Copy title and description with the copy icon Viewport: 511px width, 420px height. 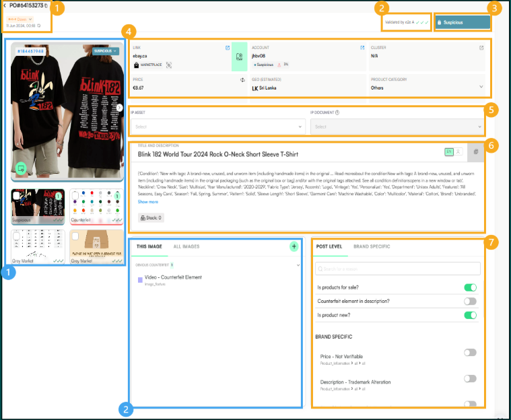pyautogui.click(x=476, y=152)
